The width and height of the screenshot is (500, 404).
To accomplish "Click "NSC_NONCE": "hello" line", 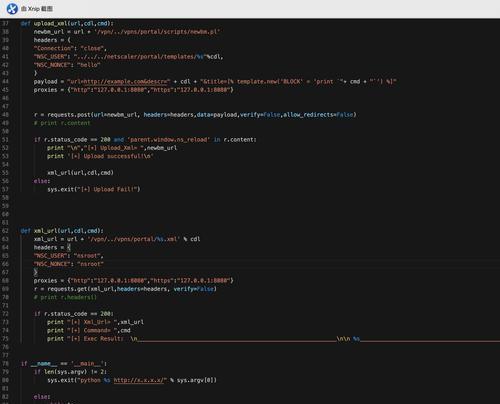I will pyautogui.click(x=67, y=65).
